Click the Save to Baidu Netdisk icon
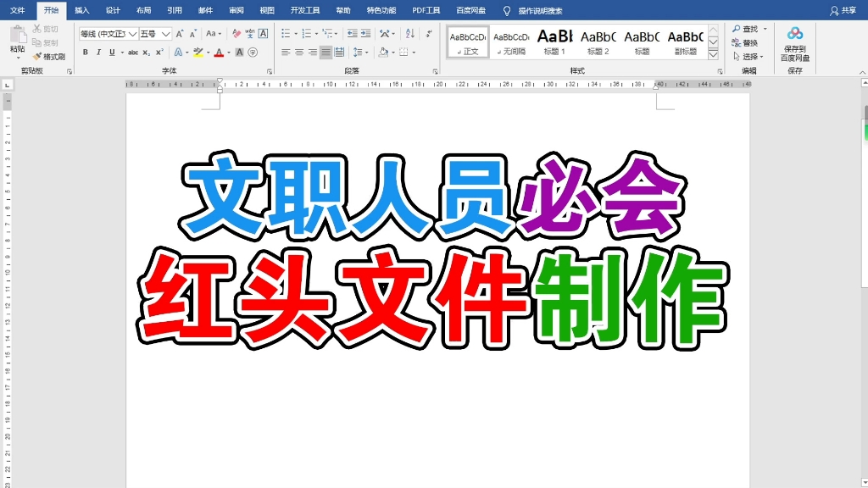 tap(795, 40)
